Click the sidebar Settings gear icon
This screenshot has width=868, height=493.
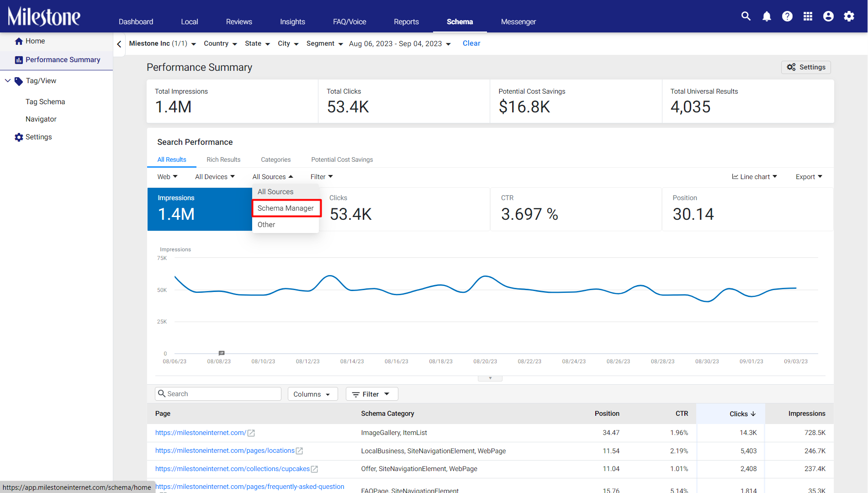point(19,137)
